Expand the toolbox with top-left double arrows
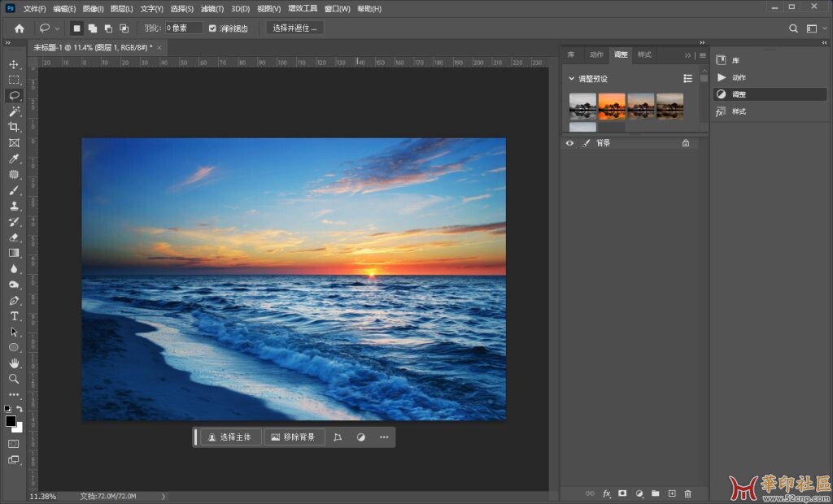Screen dimensions: 833x504 (x=8, y=42)
